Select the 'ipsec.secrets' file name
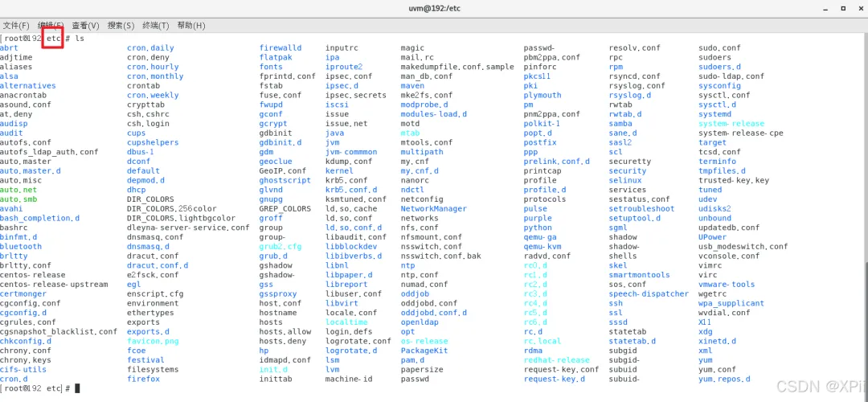 tap(355, 95)
